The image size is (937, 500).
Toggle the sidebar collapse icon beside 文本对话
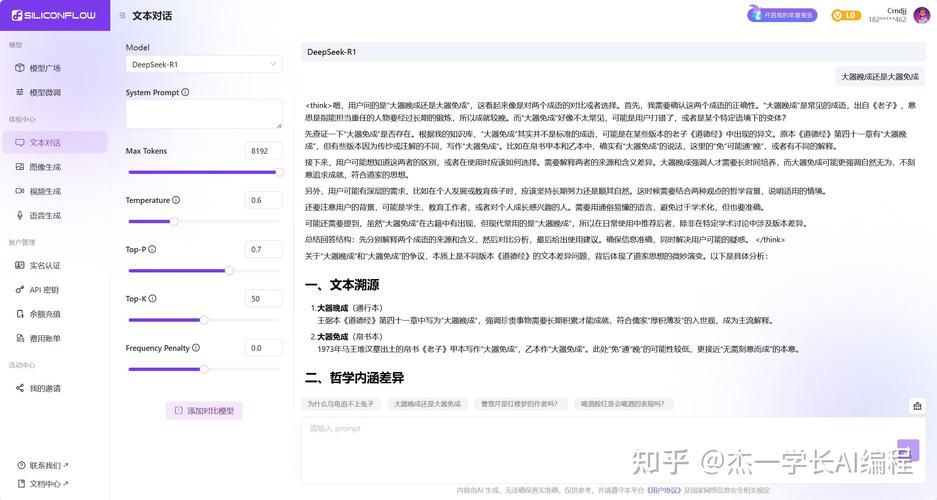click(x=123, y=16)
